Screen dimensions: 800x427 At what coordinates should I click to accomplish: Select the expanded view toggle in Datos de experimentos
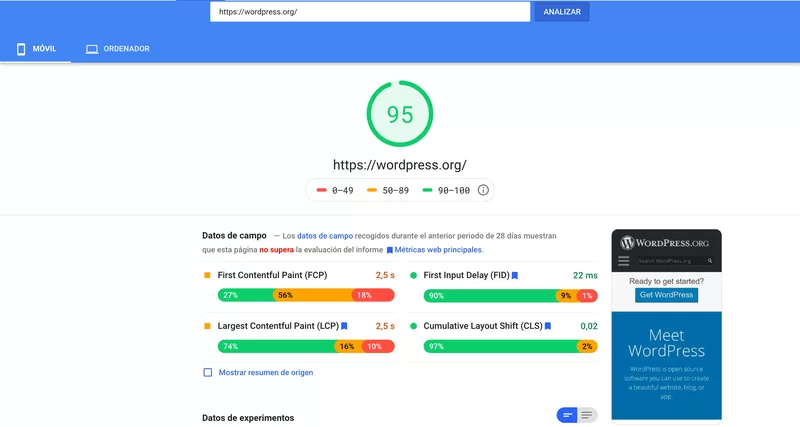point(567,415)
